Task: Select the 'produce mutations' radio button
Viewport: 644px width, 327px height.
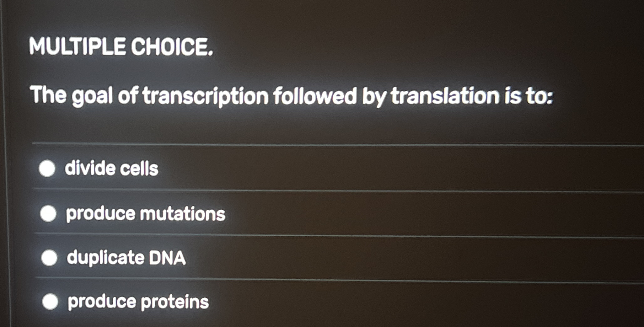Action: (x=49, y=214)
